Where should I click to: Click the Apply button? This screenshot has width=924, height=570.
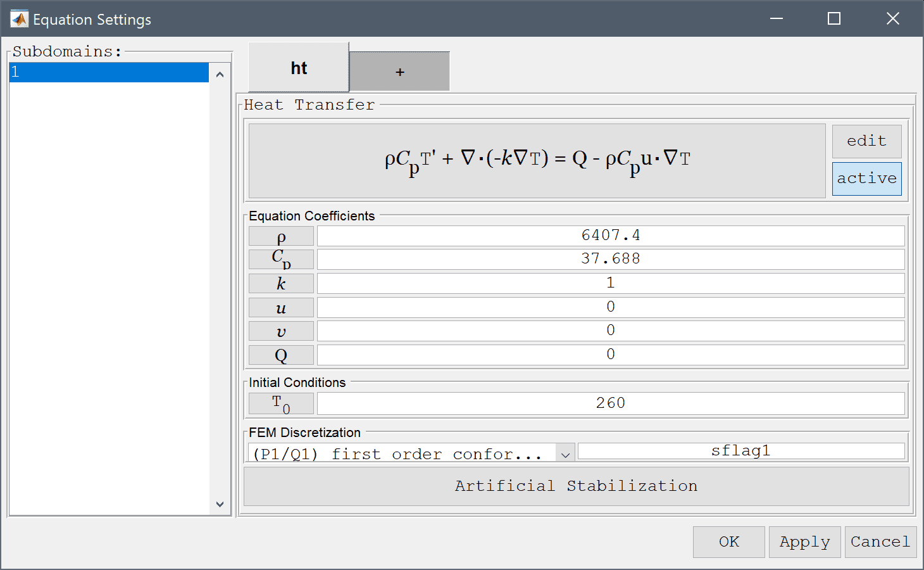(804, 542)
